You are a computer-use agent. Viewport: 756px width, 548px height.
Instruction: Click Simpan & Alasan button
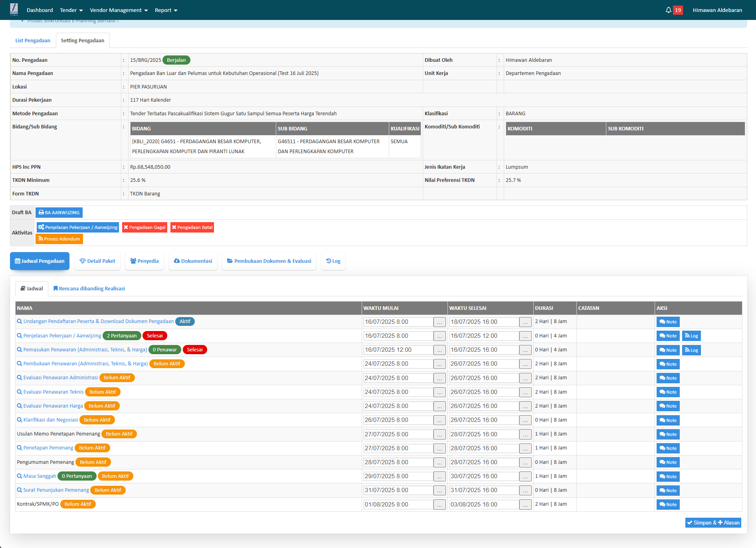pyautogui.click(x=713, y=522)
